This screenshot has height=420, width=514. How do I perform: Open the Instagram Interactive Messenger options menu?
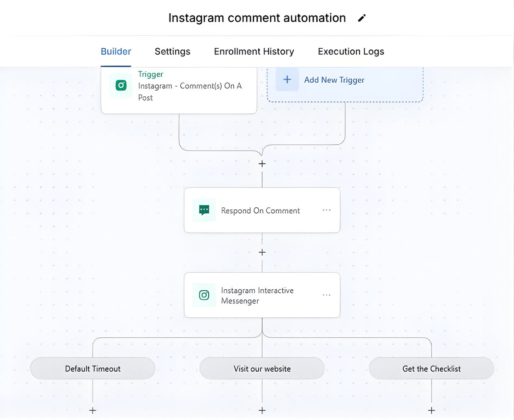[x=327, y=295]
